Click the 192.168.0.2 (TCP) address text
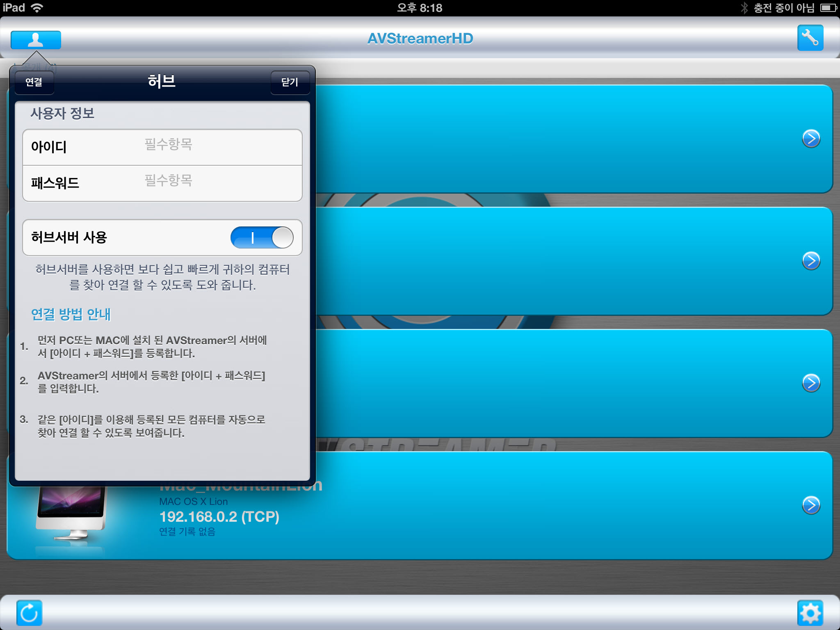This screenshot has width=840, height=630. tap(219, 517)
